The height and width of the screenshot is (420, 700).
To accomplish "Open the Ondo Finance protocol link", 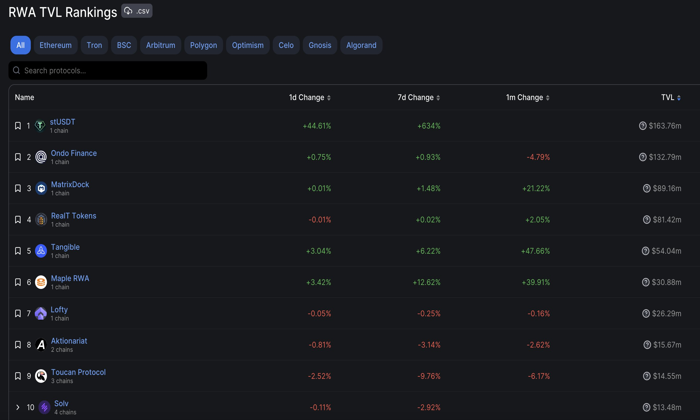I will coord(74,153).
